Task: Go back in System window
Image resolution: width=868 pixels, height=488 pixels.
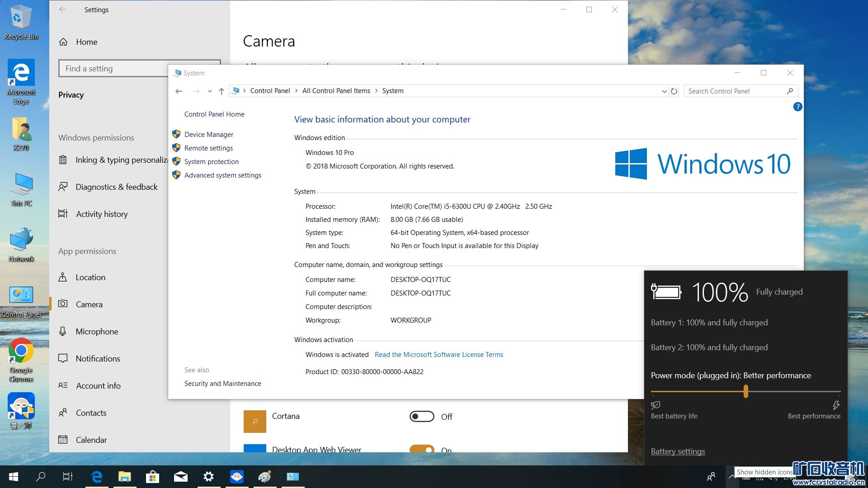Action: click(179, 91)
